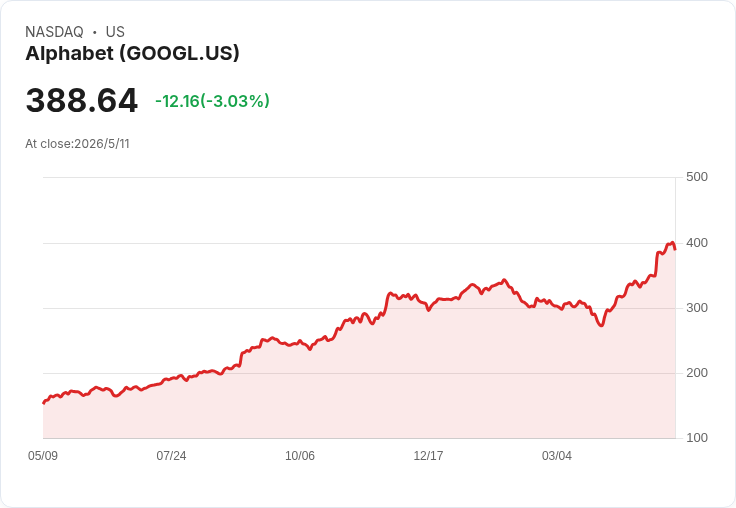The height and width of the screenshot is (508, 736).
Task: Click the 100 y-axis price label
Action: point(697,438)
